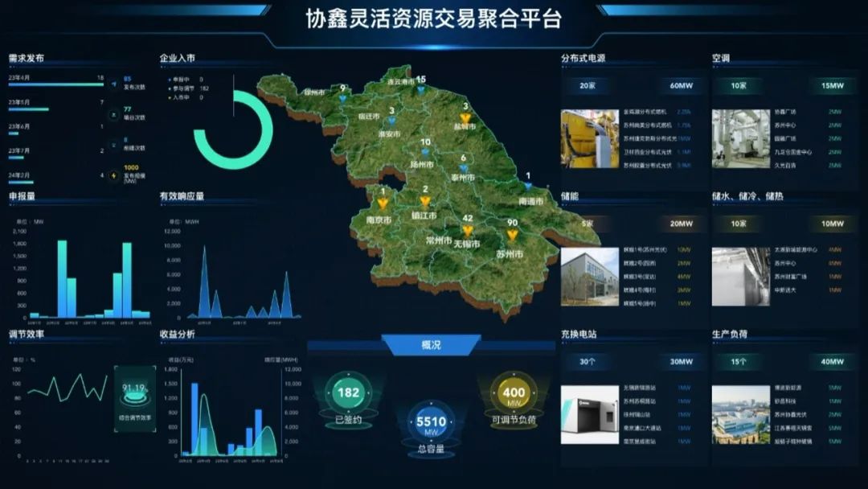Click the 20MW capacity under 储能
The width and height of the screenshot is (868, 489).
[x=682, y=224]
